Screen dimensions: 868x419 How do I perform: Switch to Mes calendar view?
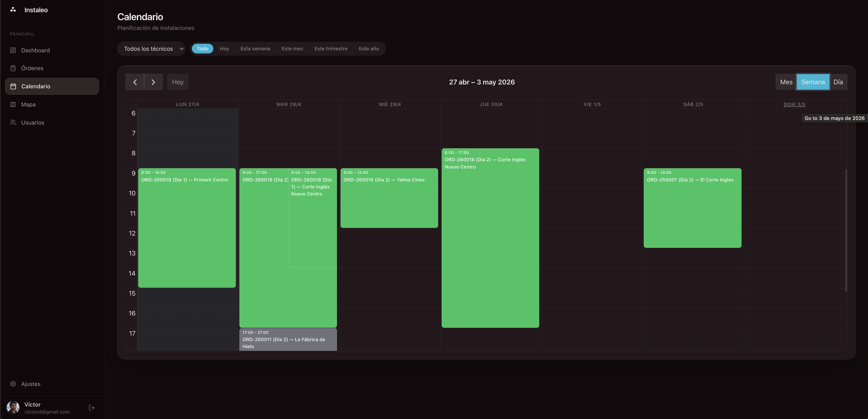pyautogui.click(x=786, y=82)
